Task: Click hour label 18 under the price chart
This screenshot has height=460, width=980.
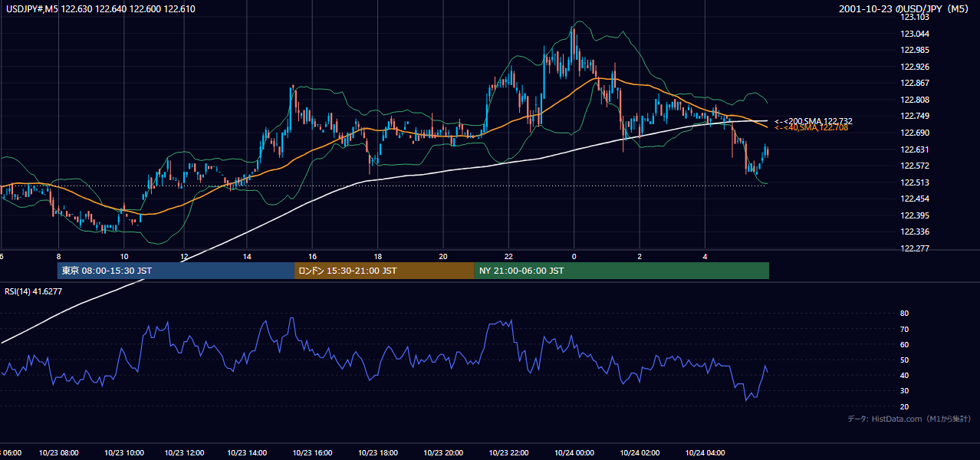Action: (x=378, y=256)
